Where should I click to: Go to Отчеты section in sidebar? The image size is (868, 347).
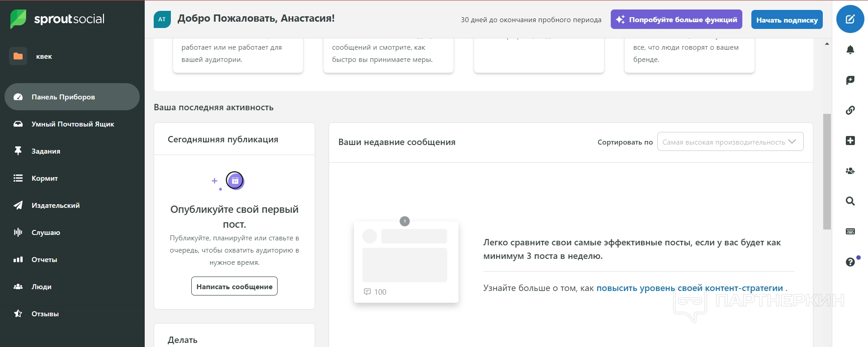point(44,259)
